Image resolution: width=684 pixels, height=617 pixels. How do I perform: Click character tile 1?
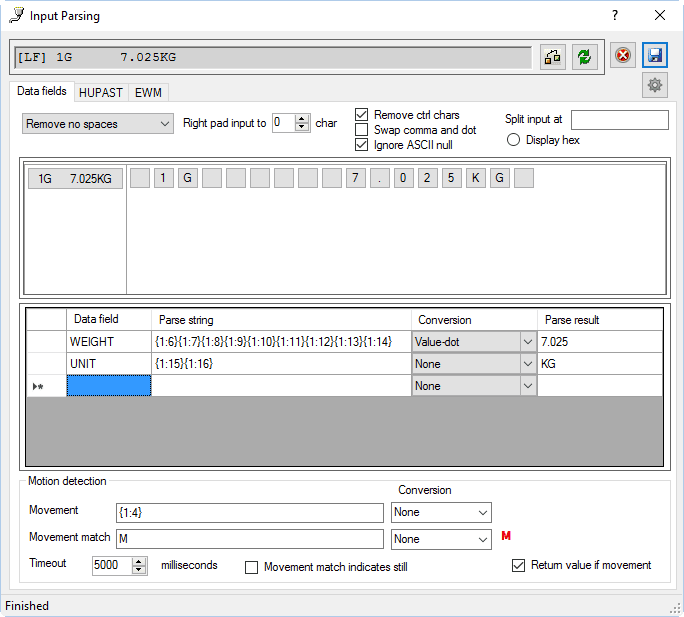click(x=163, y=178)
